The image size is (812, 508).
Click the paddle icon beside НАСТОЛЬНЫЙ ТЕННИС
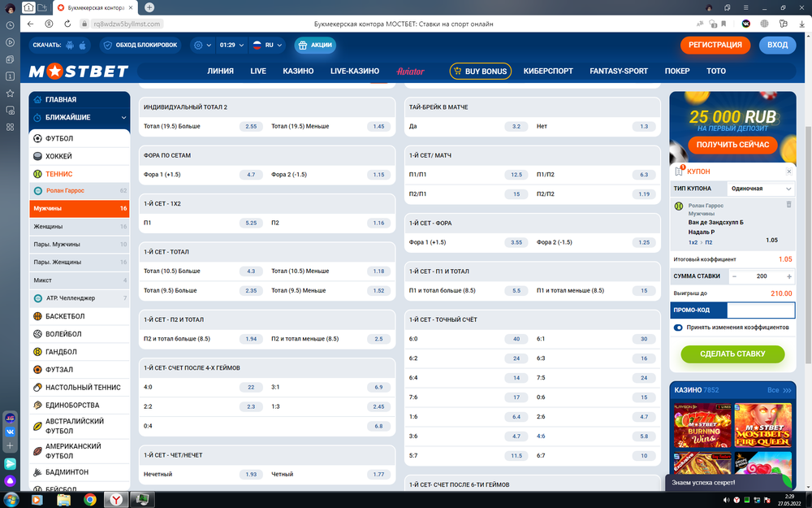coord(37,387)
